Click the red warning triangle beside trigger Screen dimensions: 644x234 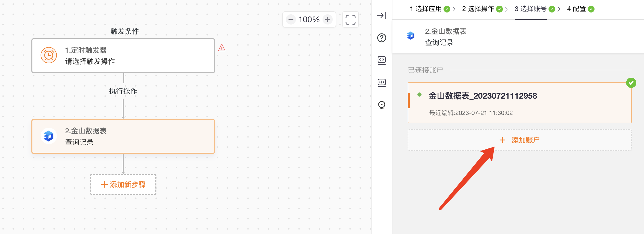[x=222, y=48]
